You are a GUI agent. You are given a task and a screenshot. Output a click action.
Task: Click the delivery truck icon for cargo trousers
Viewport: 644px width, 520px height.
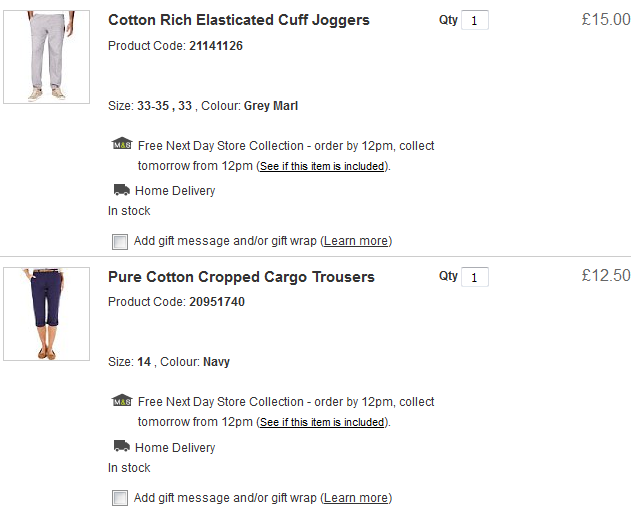click(121, 446)
